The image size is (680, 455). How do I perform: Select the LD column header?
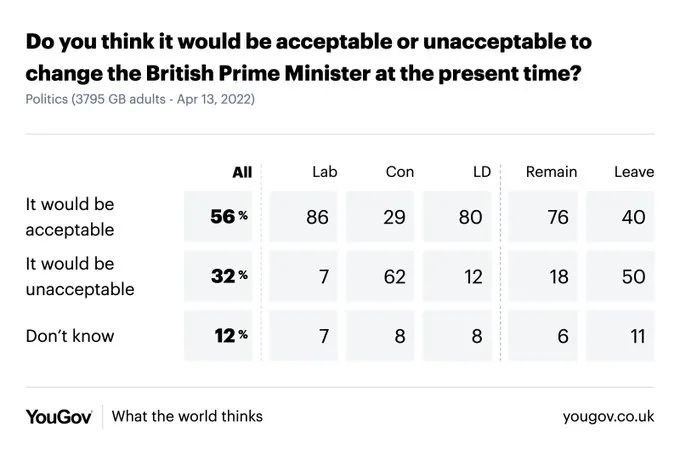point(482,172)
